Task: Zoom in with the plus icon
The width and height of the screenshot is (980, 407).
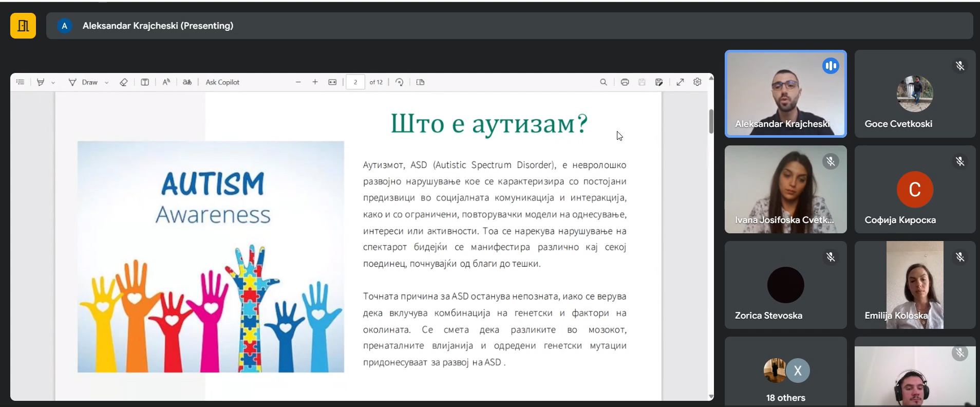Action: pos(315,82)
